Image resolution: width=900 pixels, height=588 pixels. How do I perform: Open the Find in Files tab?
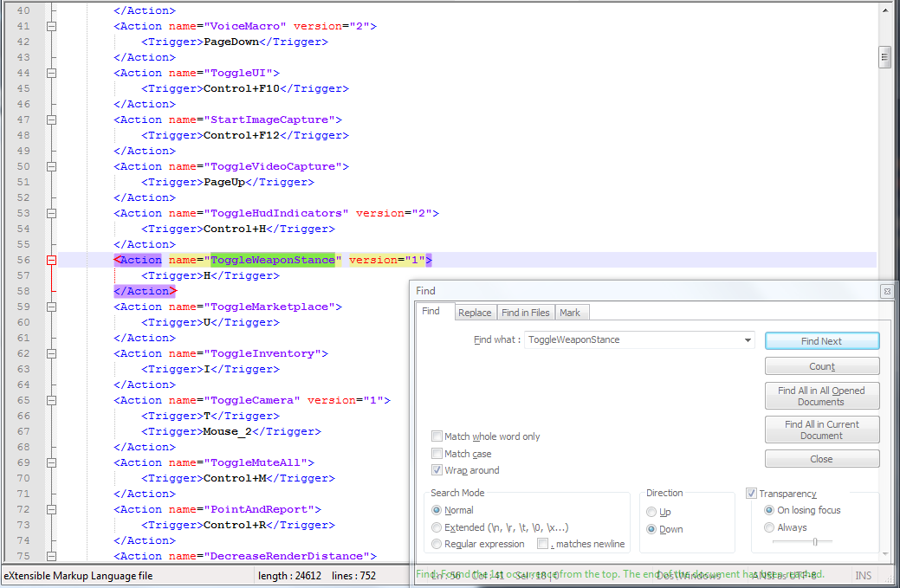click(525, 313)
